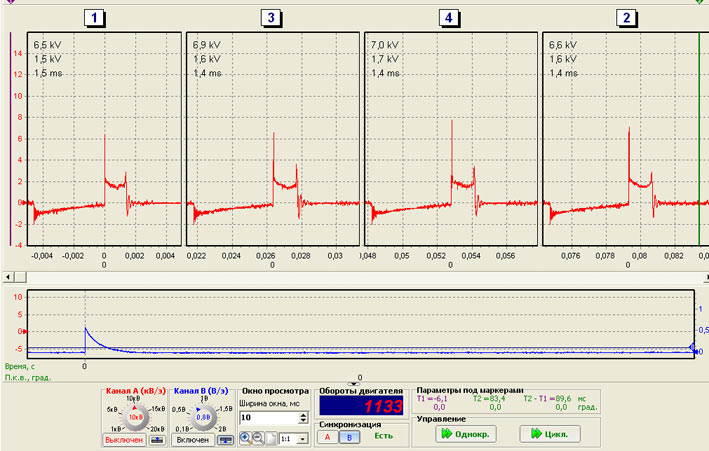Click the 15кВ mark on Channel A knob
709x451 pixels.
pos(159,408)
